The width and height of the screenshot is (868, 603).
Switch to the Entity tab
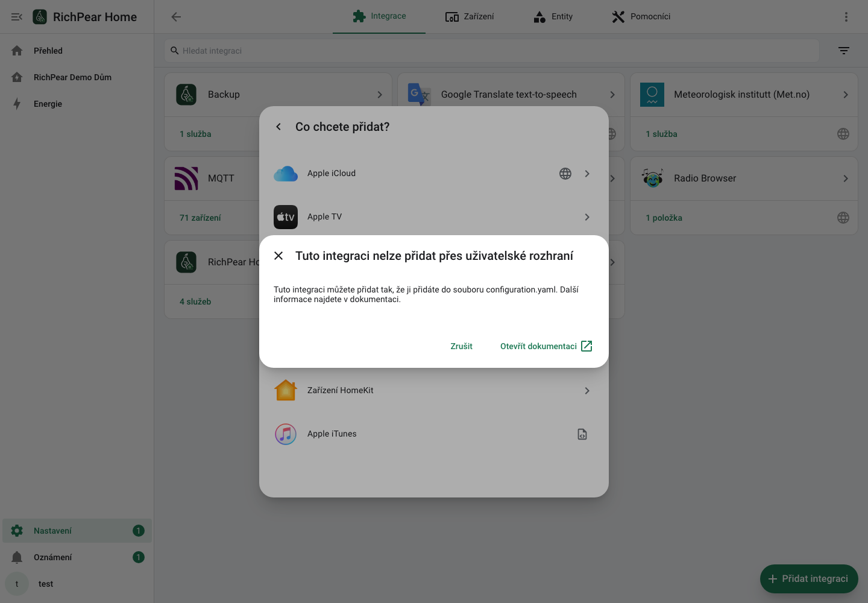point(553,16)
